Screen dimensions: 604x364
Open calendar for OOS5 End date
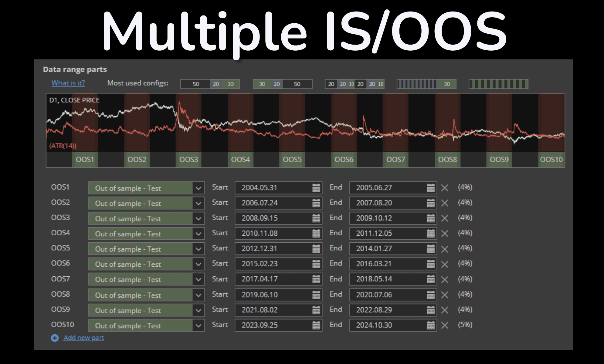pos(431,249)
